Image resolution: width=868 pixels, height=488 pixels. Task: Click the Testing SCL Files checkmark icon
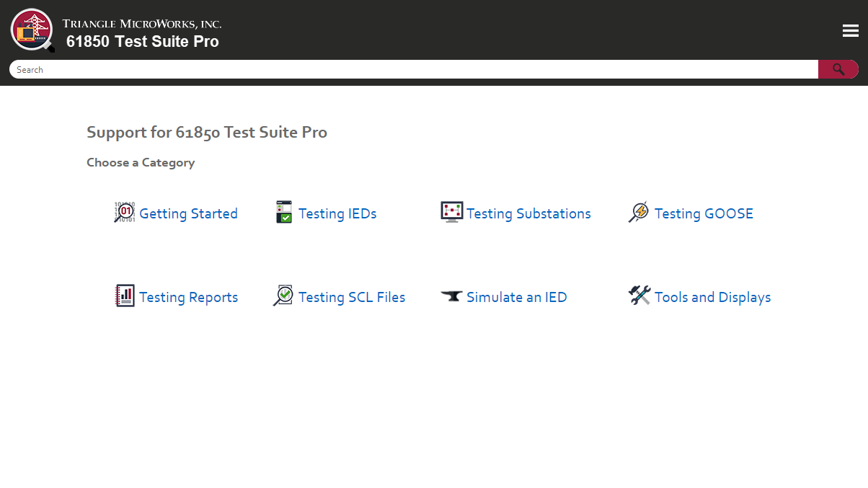(283, 296)
